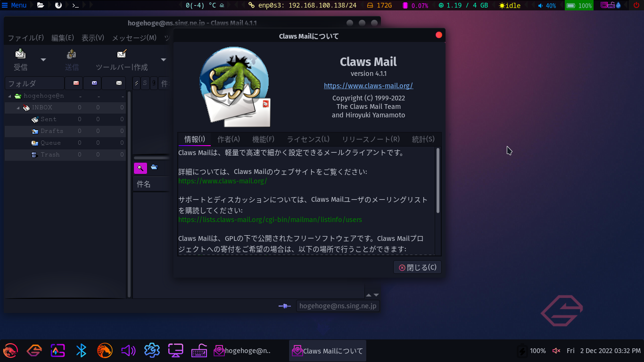Image resolution: width=644 pixels, height=362 pixels.
Task: Click the Drafts folder icon
Action: pos(34,132)
